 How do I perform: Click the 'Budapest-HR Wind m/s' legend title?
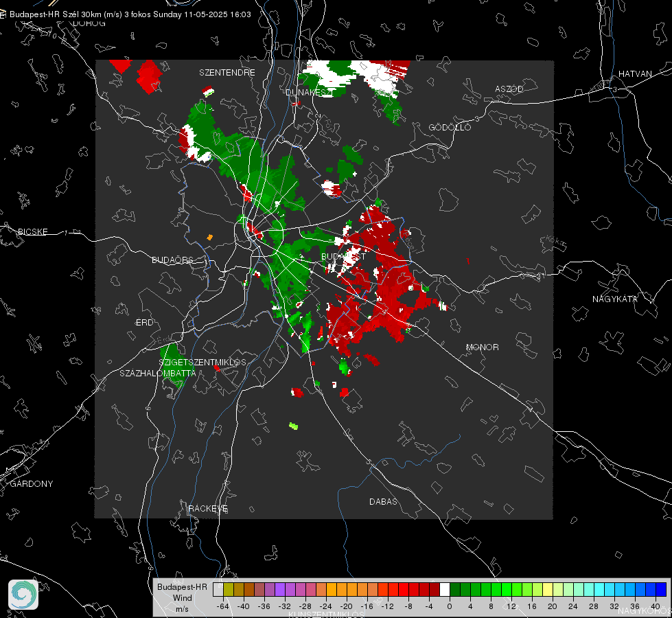coord(182,597)
